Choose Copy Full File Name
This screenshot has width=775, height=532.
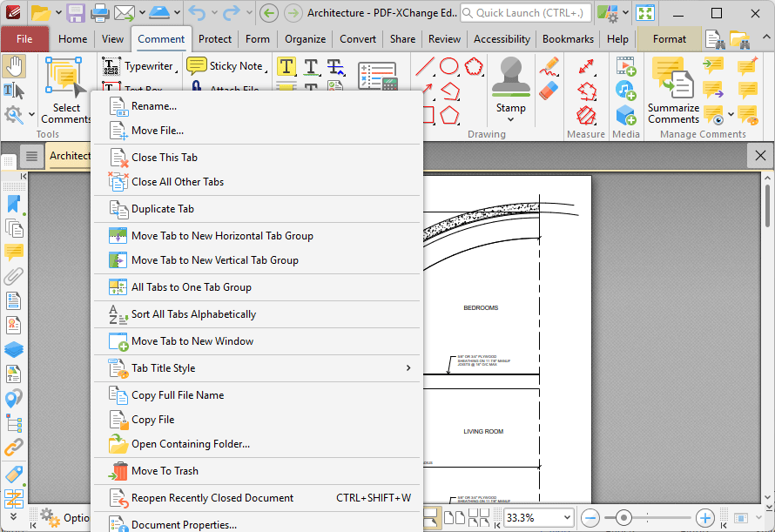(257, 395)
